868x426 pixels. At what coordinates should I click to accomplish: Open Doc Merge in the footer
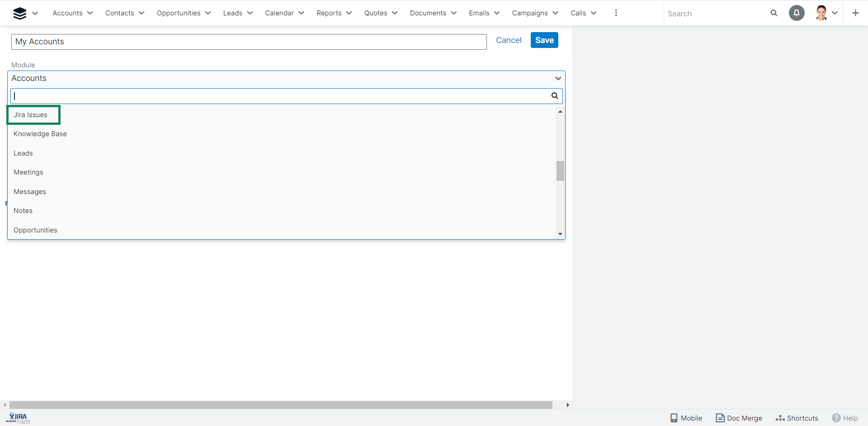pos(739,418)
